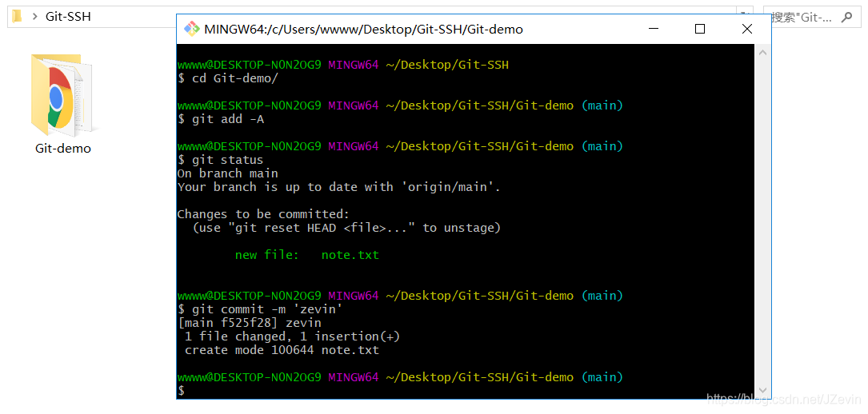Click the folder icon in Explorer address bar
This screenshot has width=868, height=414.
[17, 17]
